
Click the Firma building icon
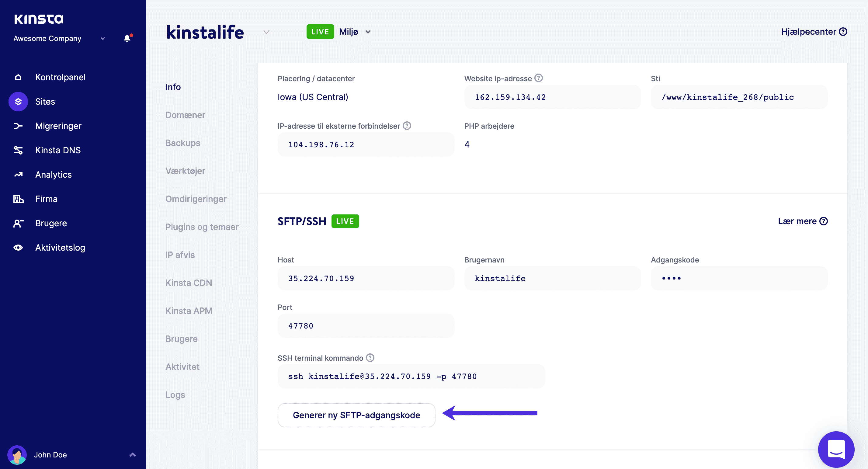18,199
